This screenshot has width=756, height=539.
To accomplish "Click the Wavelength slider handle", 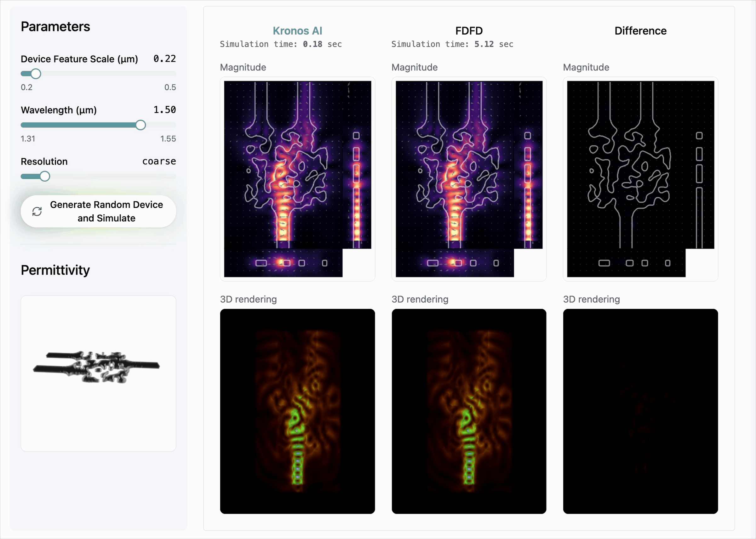I will (x=140, y=125).
